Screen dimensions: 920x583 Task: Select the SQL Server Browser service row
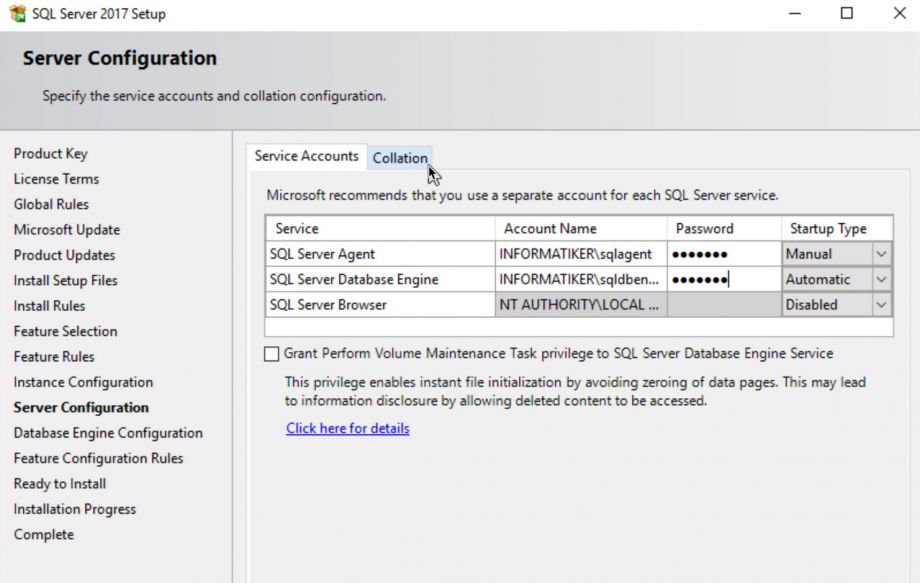point(380,304)
